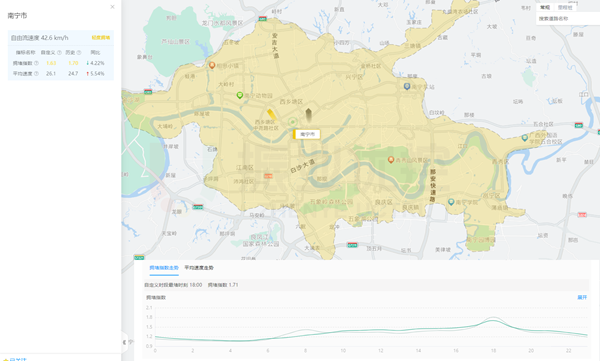Select the blue marker at 南宁东站

click(407, 87)
